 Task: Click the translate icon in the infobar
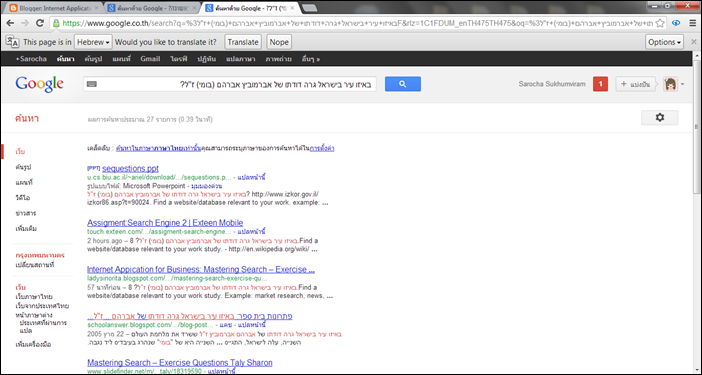click(12, 42)
